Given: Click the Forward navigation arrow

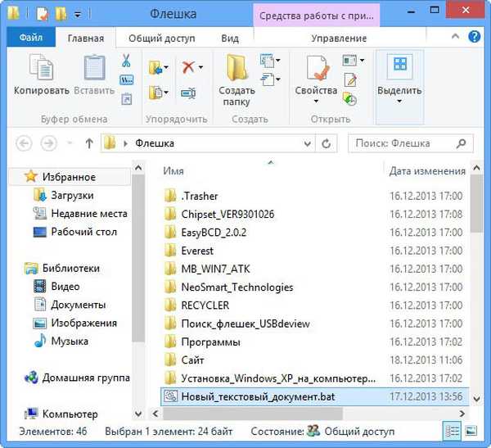Looking at the screenshot, I should point(49,143).
